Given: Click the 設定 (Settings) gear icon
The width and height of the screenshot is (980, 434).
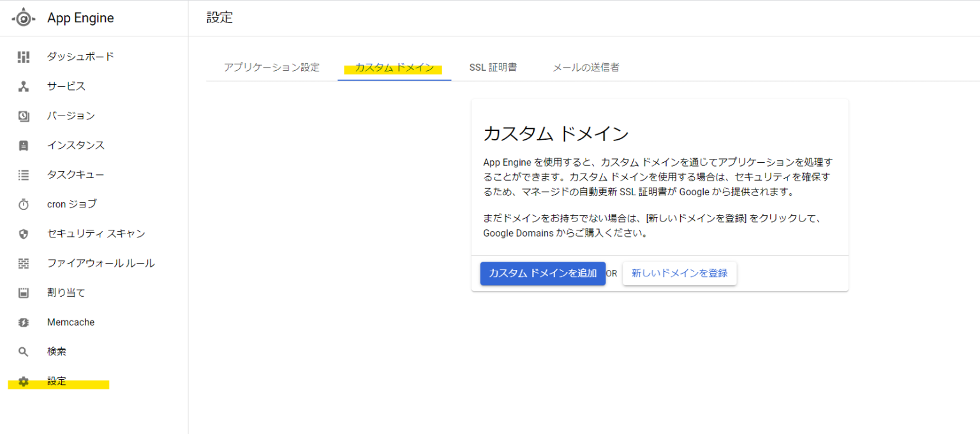Looking at the screenshot, I should click(24, 381).
